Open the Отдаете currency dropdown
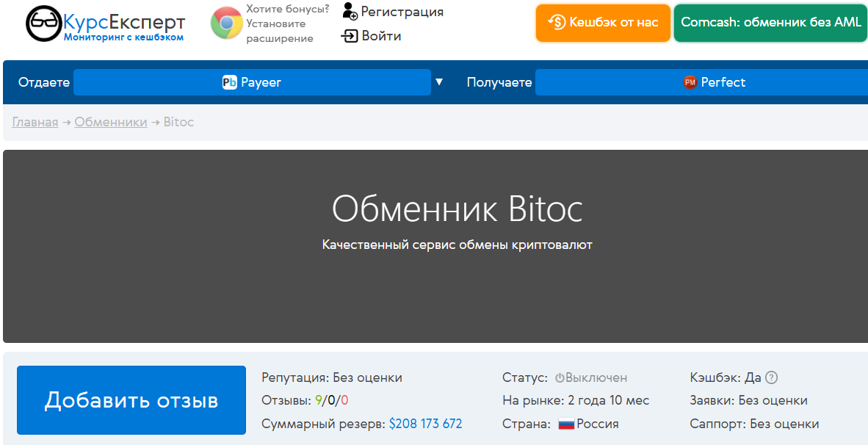This screenshot has height=445, width=868. (253, 82)
